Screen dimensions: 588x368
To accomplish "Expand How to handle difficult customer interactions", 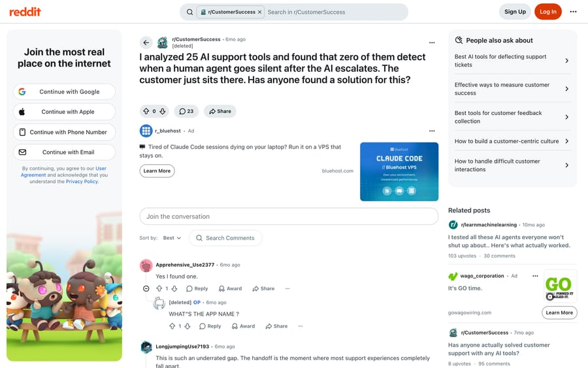I will 512,165.
